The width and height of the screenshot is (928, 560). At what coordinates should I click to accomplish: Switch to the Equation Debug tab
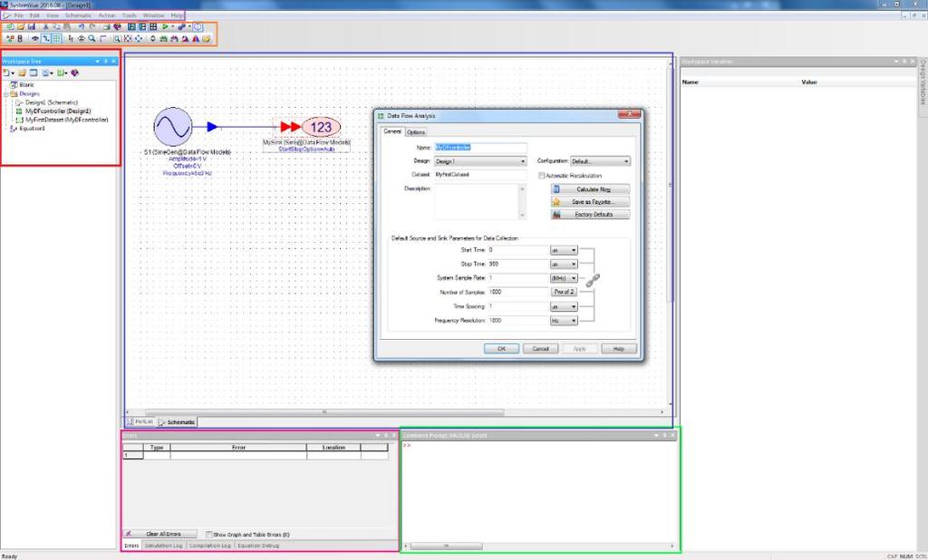coord(258,546)
